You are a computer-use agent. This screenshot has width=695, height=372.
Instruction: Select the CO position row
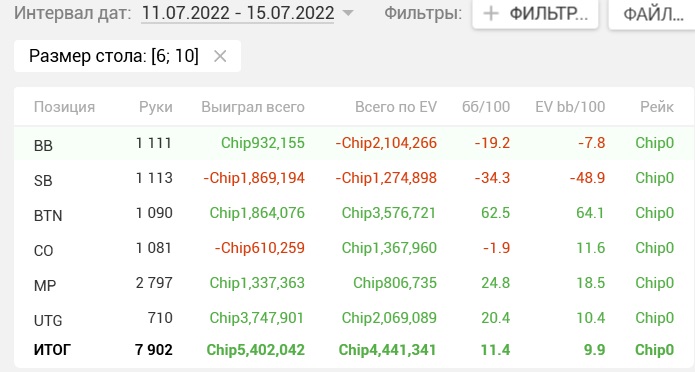(x=355, y=248)
